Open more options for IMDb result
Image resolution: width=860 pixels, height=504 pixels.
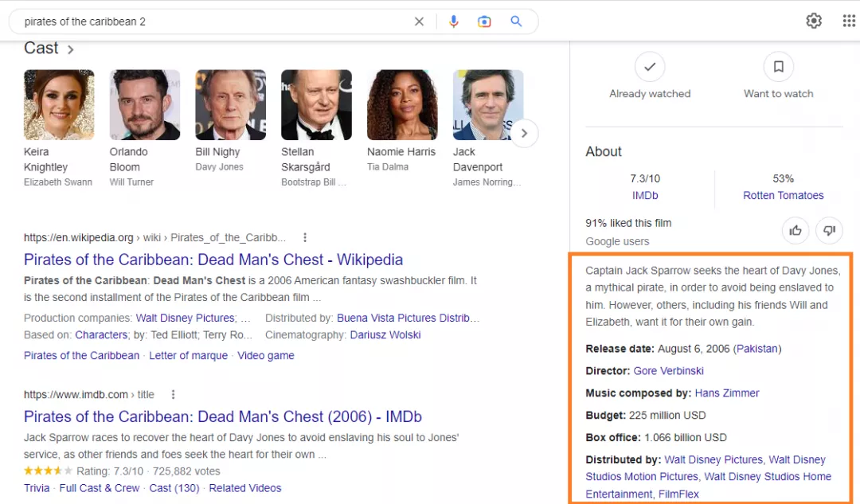[x=174, y=394]
